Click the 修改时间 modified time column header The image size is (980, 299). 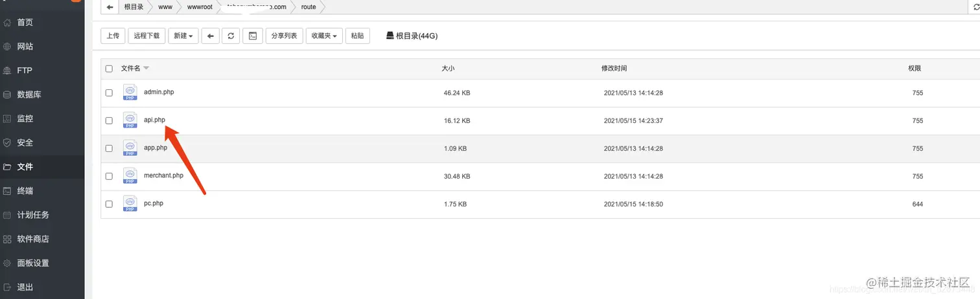point(614,68)
